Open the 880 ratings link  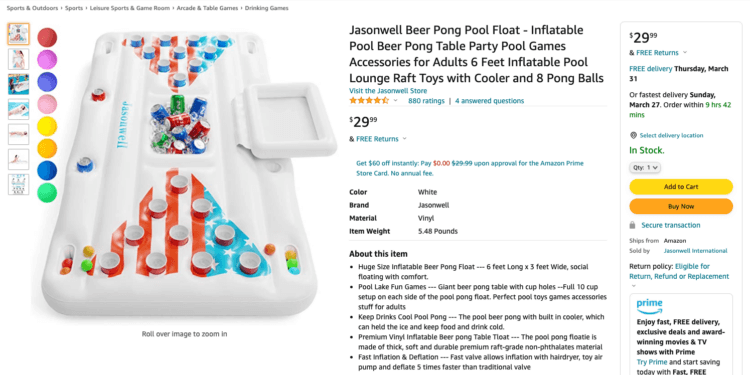tap(426, 101)
